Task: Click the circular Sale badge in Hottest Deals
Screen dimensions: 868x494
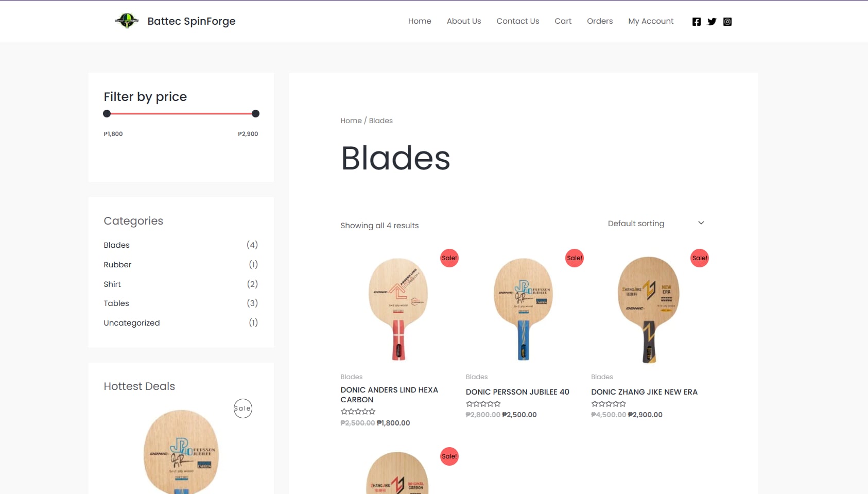Action: 242,408
